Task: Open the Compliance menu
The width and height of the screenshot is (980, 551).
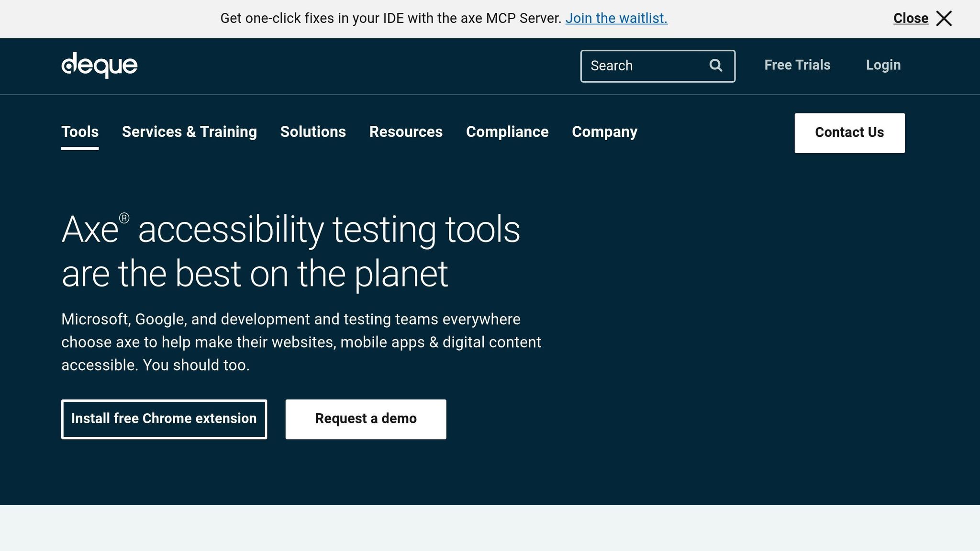Action: 507,132
